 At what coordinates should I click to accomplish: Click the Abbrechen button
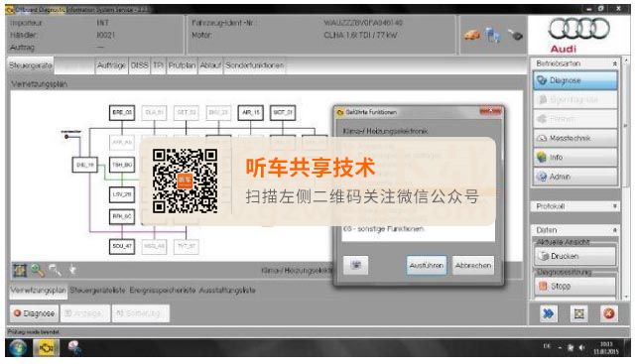click(x=473, y=266)
